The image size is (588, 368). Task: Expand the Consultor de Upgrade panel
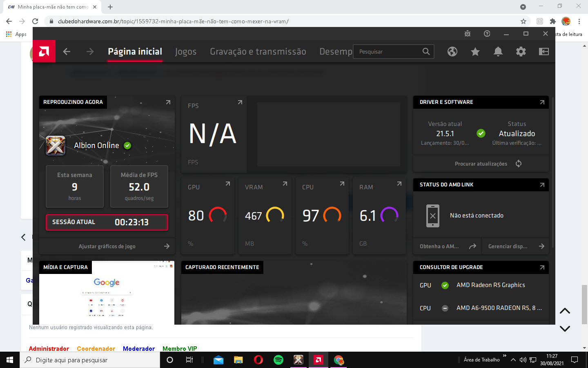[x=542, y=267]
